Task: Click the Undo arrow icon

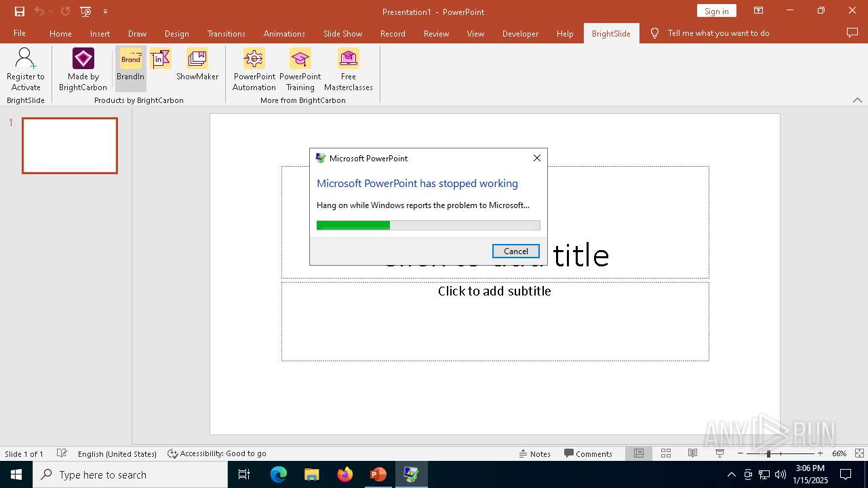Action: [x=39, y=12]
